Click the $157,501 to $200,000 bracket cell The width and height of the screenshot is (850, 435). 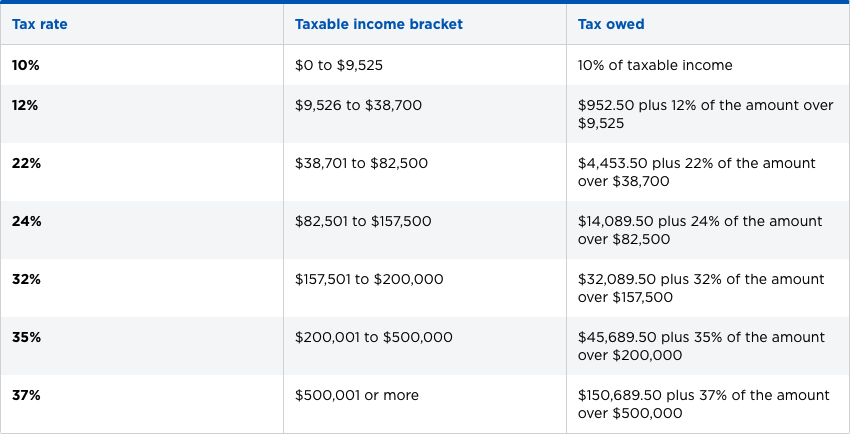(369, 279)
